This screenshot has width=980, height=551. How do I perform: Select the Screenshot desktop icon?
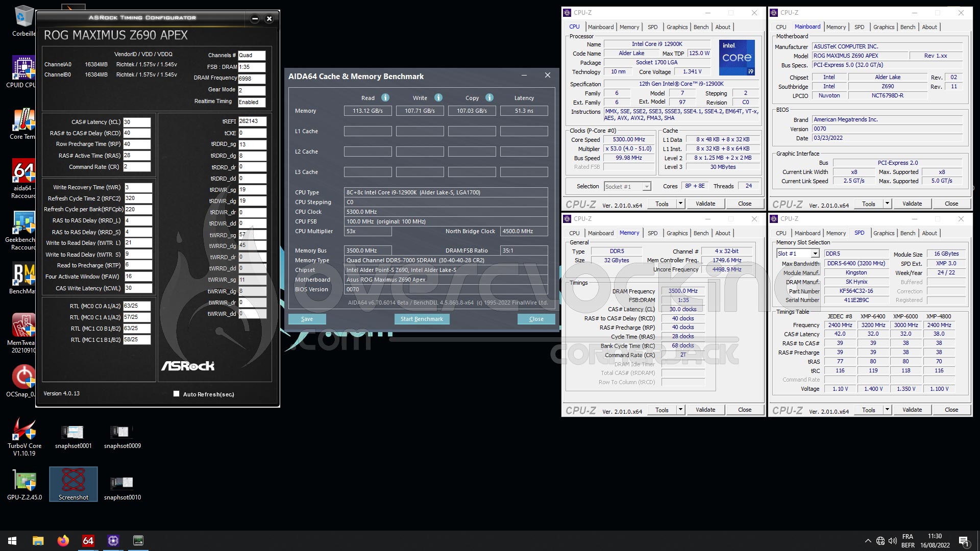coord(73,484)
